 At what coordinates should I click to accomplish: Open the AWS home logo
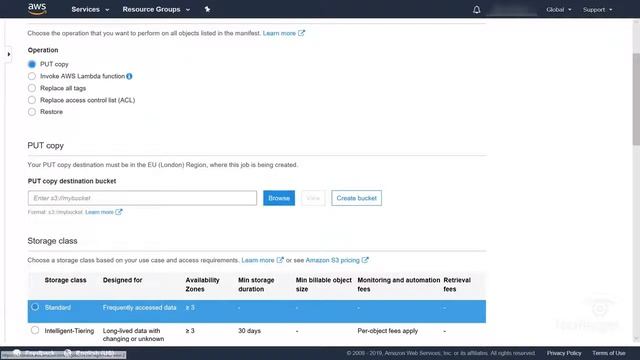click(37, 9)
